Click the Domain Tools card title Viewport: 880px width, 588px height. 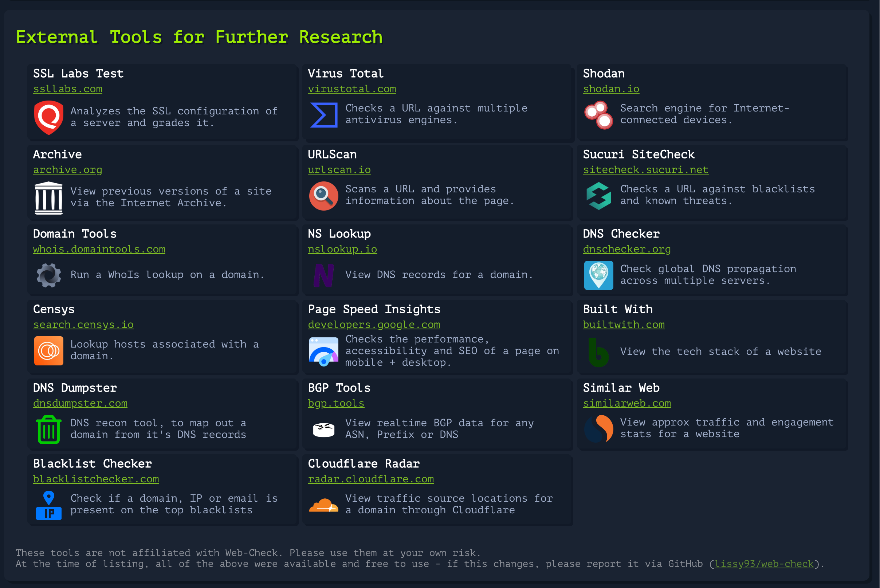[75, 234]
